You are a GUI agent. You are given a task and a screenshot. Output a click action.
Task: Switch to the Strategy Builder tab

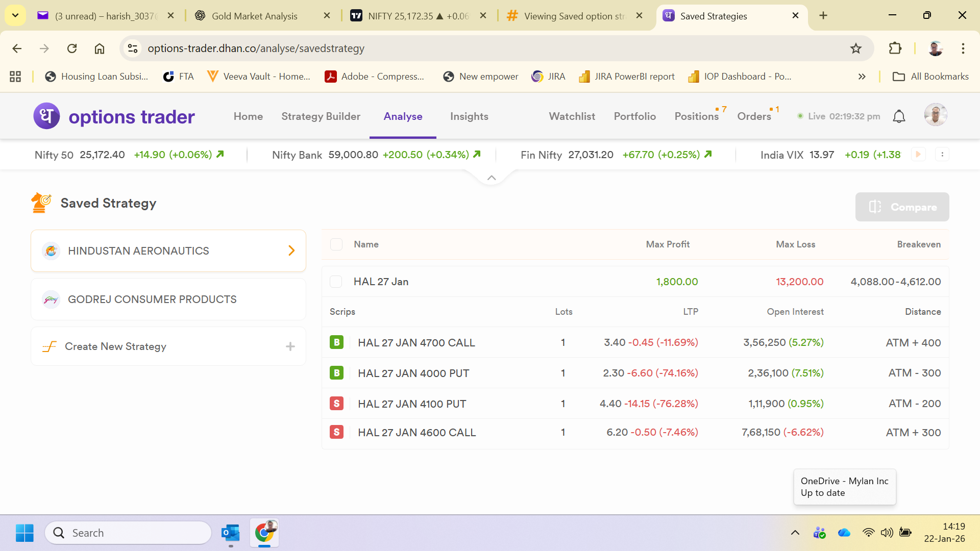point(321,116)
